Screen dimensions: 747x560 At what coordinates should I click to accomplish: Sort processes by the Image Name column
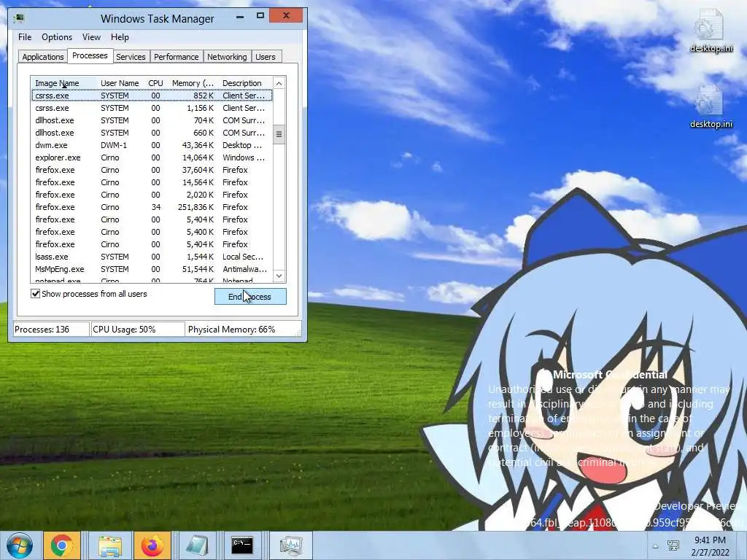click(x=64, y=83)
